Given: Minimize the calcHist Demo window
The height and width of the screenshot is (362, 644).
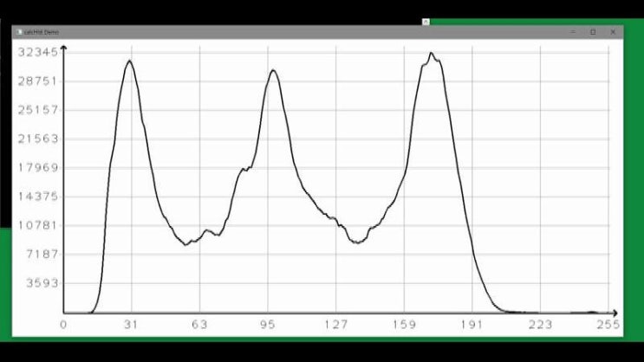Looking at the screenshot, I should pyautogui.click(x=572, y=32).
